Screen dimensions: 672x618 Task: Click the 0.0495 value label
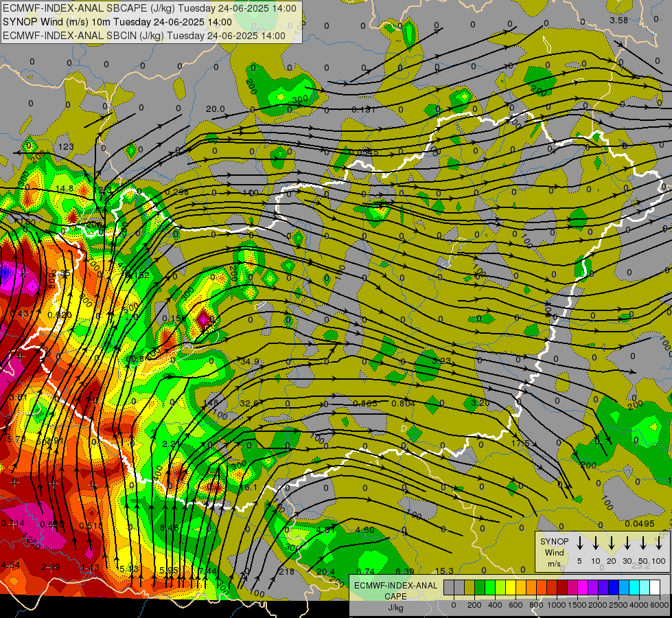pos(640,524)
